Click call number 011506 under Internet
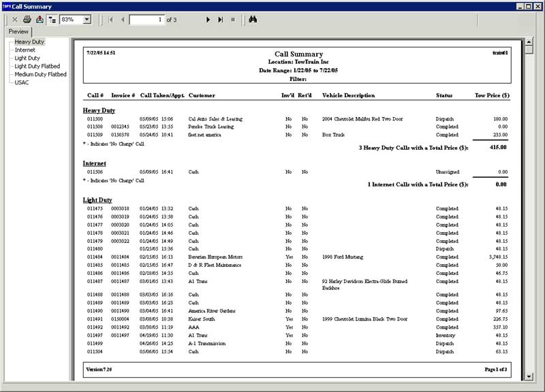This screenshot has height=392, width=545. click(95, 172)
